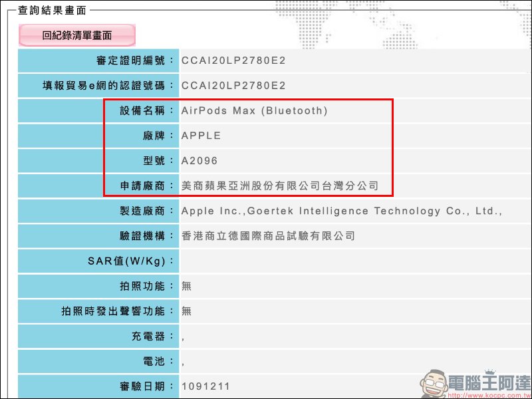Click the 拍照時發出聲響功能 label

point(118,311)
